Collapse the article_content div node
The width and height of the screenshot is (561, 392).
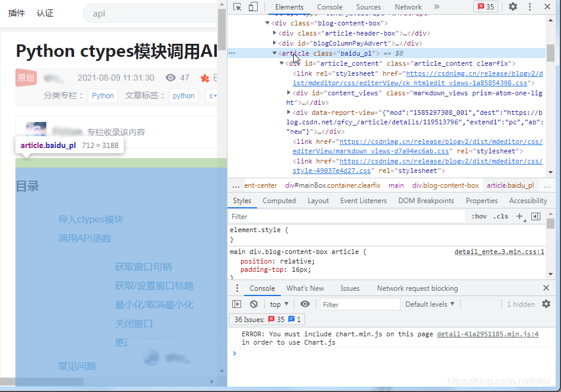pos(281,63)
